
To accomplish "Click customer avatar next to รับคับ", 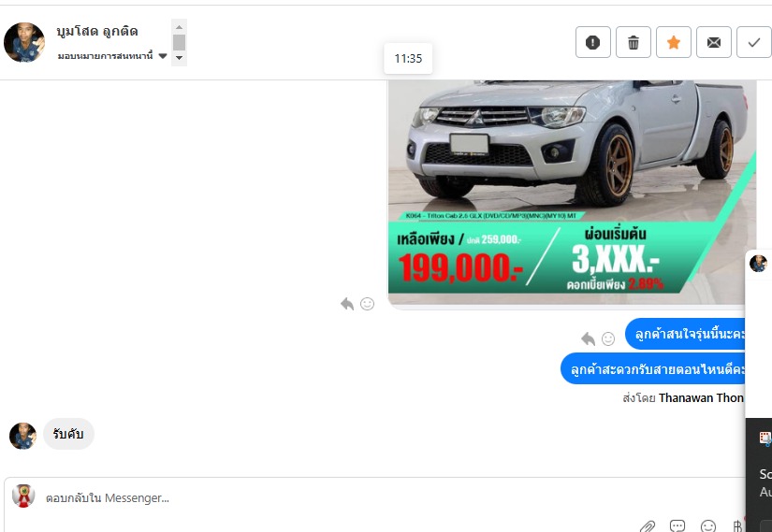I will tap(22, 436).
